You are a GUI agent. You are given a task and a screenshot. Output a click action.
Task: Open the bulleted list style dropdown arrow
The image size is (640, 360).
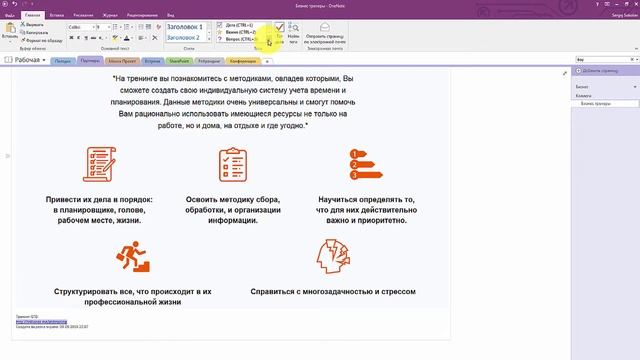click(120, 27)
